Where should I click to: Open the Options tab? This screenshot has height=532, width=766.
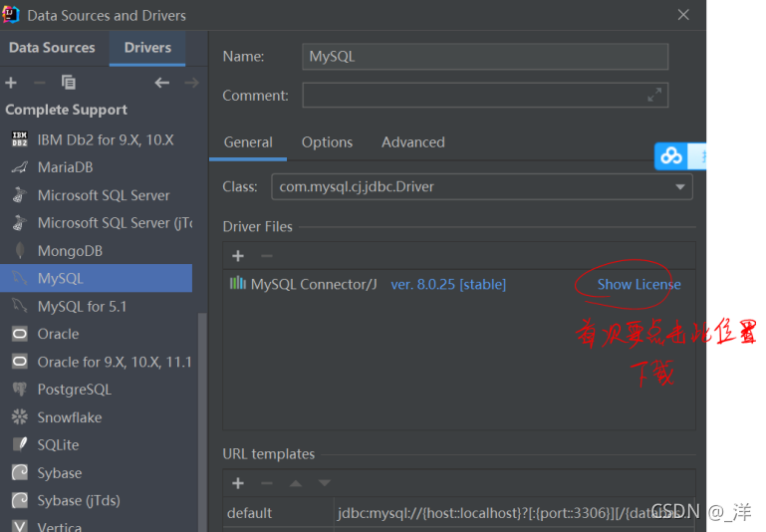[327, 142]
